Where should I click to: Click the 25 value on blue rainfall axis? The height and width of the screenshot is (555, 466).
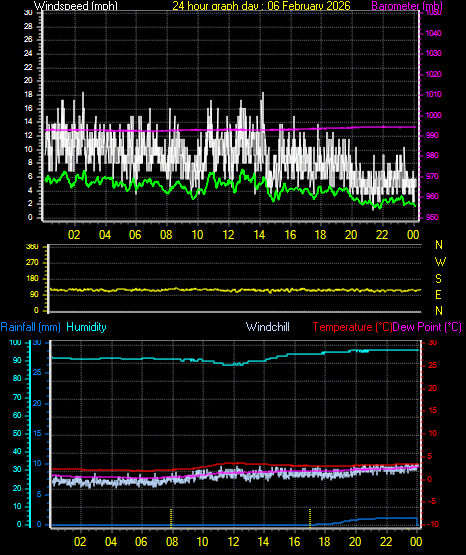click(37, 373)
